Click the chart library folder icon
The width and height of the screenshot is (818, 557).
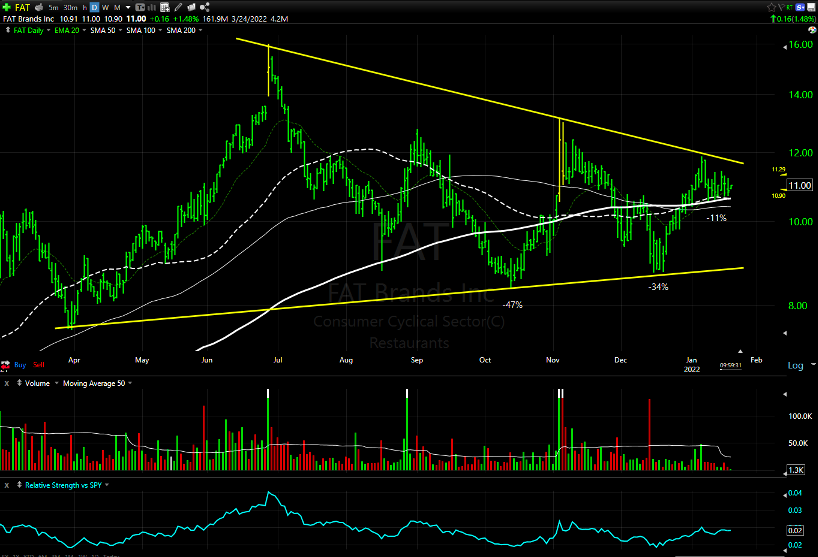191,7
